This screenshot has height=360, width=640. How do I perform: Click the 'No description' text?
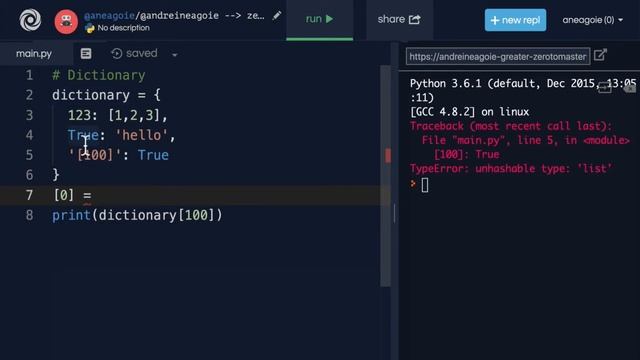pos(124,28)
